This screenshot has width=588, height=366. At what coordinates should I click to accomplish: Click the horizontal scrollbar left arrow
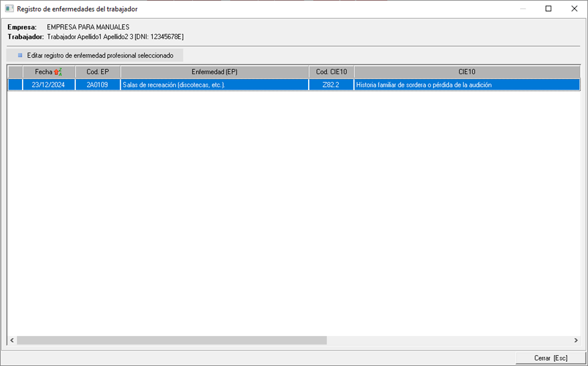pyautogui.click(x=12, y=340)
